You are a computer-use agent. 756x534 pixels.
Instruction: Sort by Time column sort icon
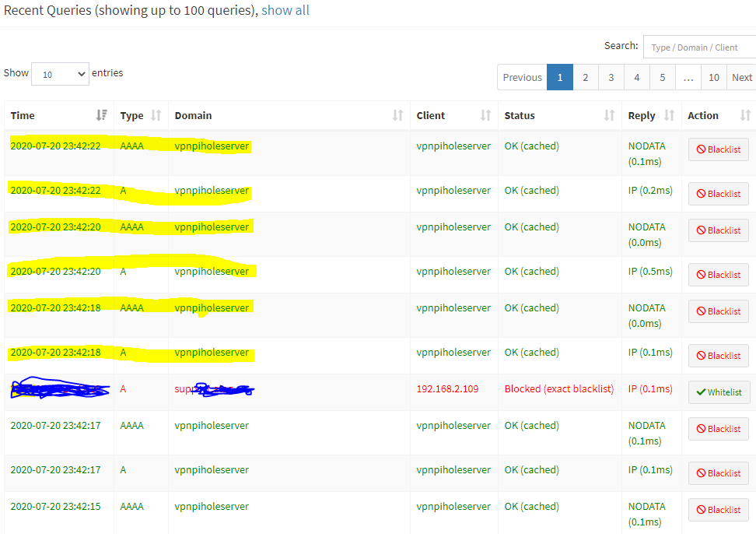coord(101,115)
